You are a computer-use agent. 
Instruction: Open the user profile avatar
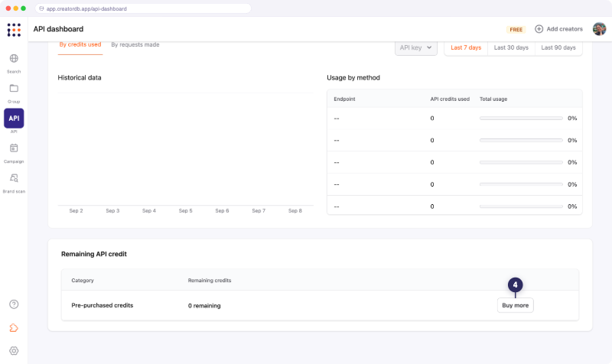click(599, 29)
